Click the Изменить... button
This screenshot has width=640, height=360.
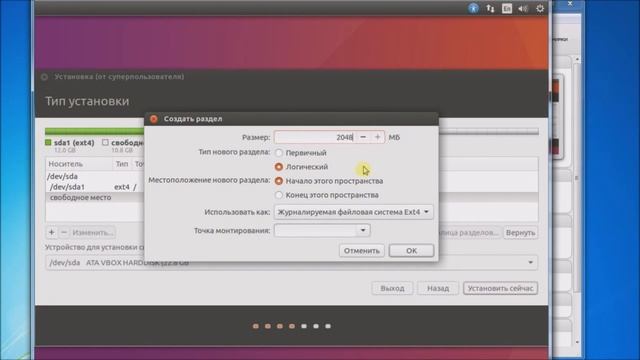(93, 232)
